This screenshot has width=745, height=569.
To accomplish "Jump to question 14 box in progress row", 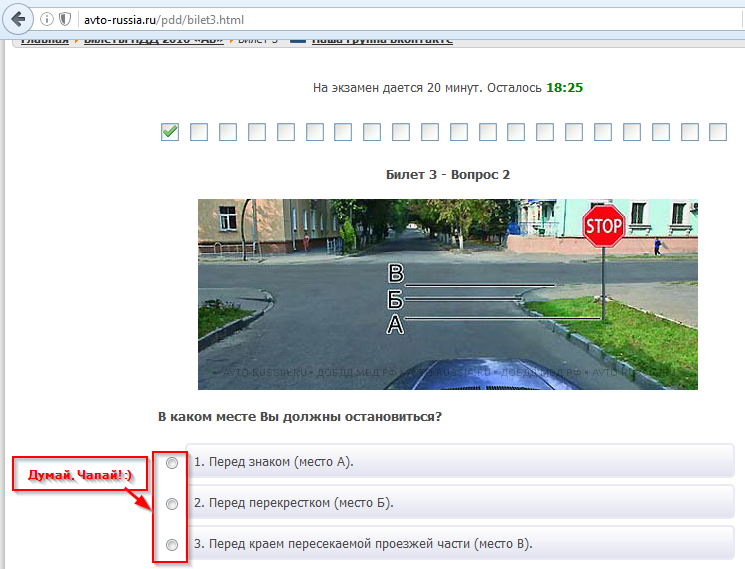I will [x=545, y=132].
